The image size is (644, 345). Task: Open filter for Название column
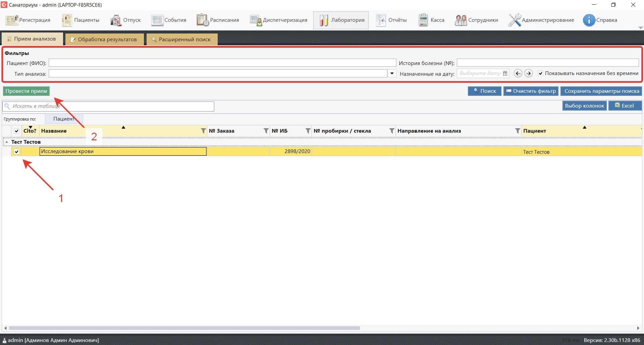[x=203, y=131]
